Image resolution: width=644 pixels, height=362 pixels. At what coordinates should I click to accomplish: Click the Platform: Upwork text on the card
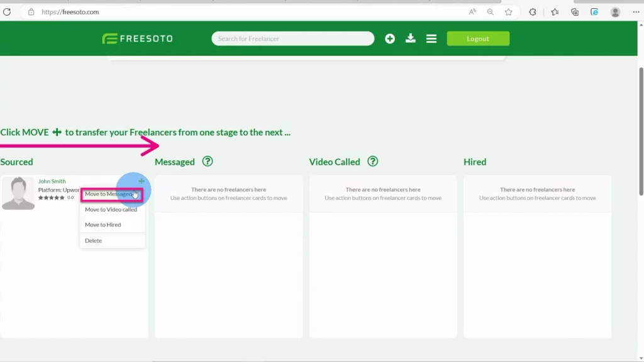pyautogui.click(x=58, y=190)
